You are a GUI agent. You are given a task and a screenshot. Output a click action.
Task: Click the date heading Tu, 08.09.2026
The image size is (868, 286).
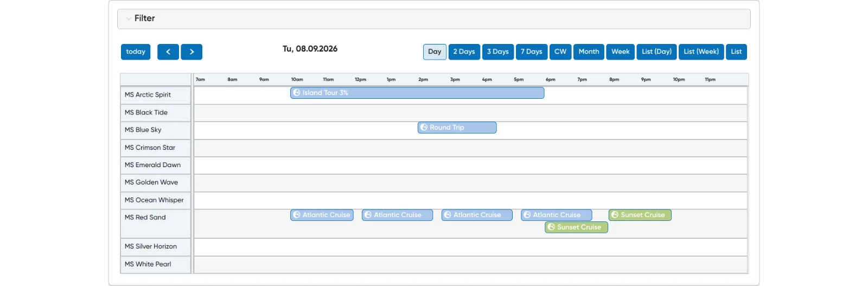point(310,49)
